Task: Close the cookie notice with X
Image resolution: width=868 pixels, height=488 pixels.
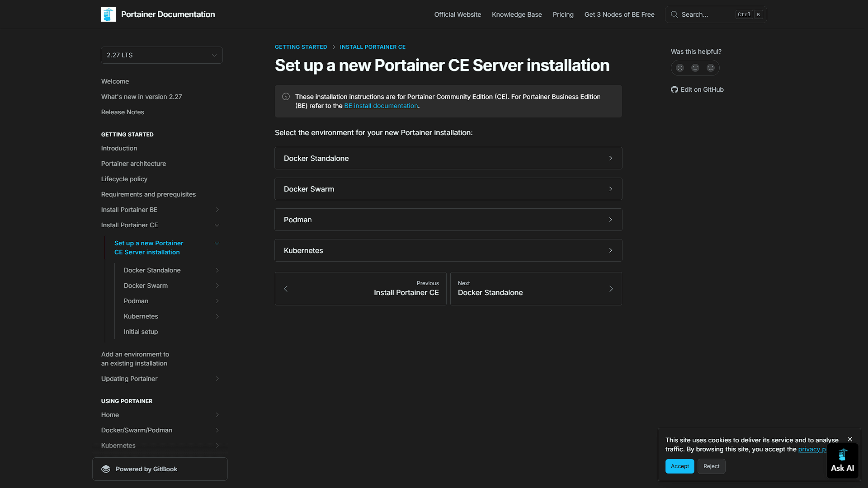Action: point(850,439)
